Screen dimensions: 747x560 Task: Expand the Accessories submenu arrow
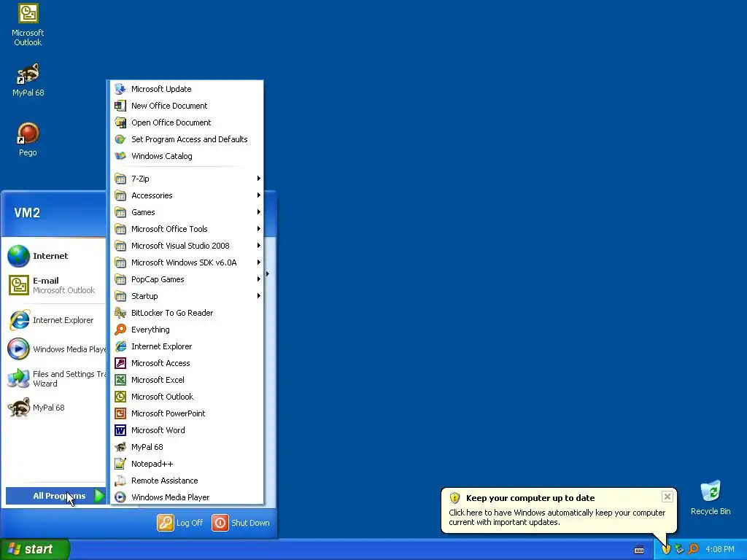coord(259,195)
